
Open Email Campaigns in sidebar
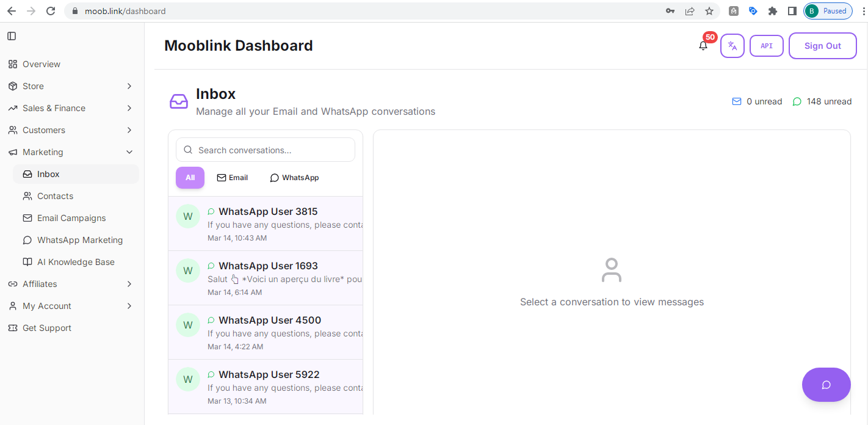pos(71,218)
